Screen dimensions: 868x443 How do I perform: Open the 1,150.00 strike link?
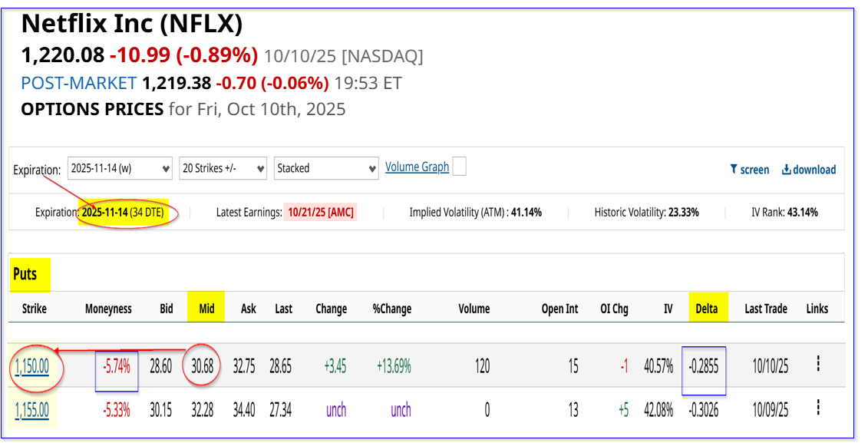31,366
